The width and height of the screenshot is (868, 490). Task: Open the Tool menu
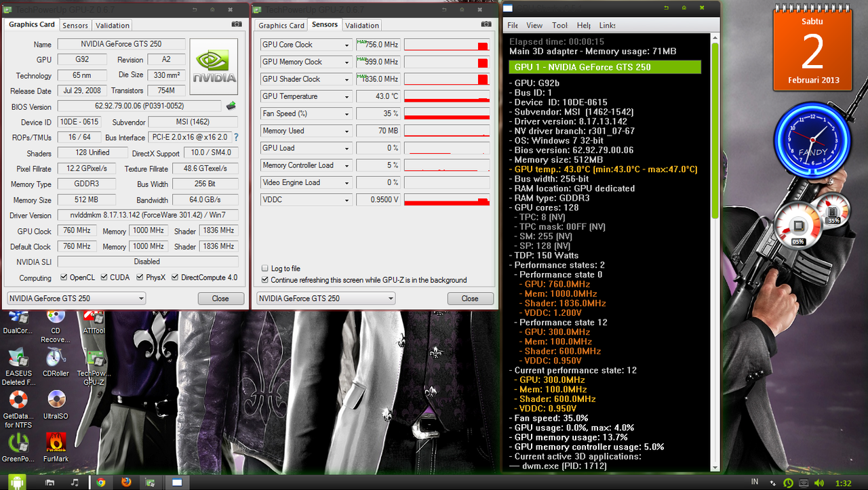559,25
